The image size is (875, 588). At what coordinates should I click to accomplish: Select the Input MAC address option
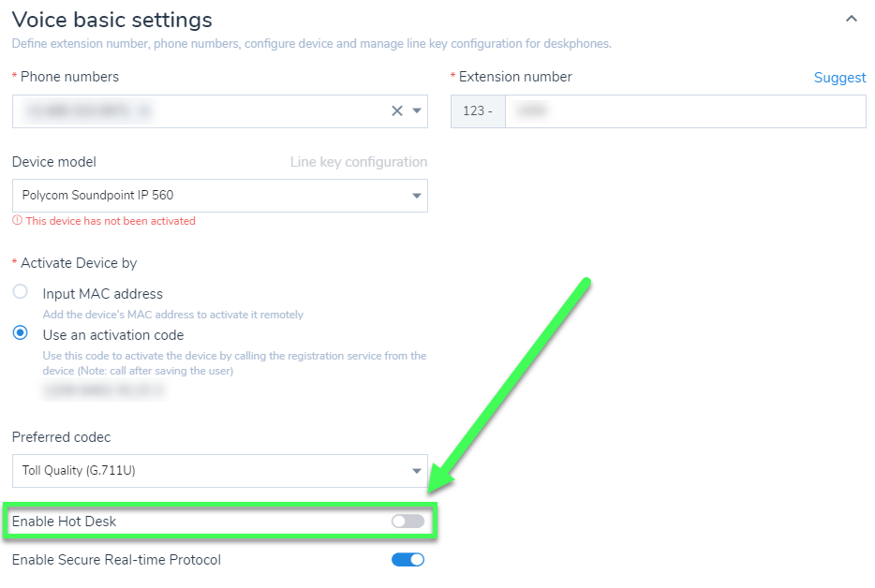click(20, 292)
